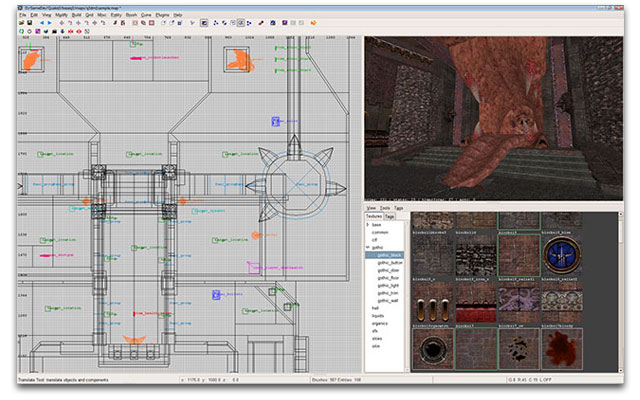Switch to the Tags tab beside Textures
The image size is (640, 400).
(x=390, y=216)
